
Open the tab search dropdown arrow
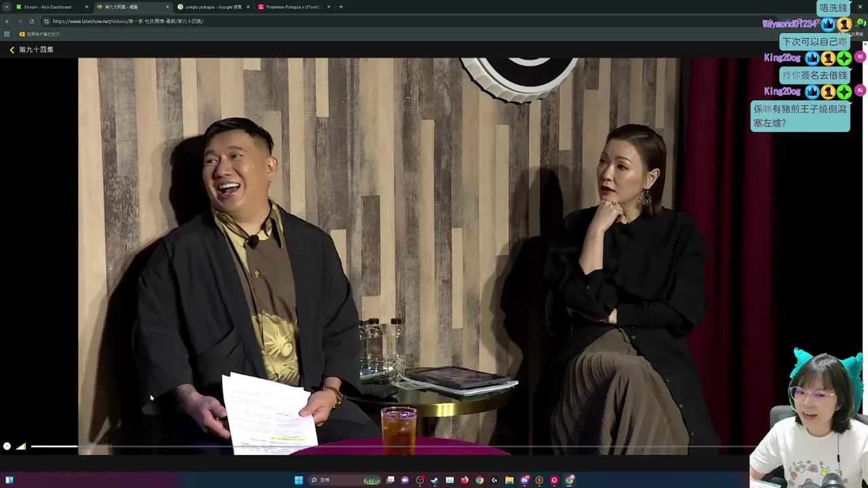7,7
